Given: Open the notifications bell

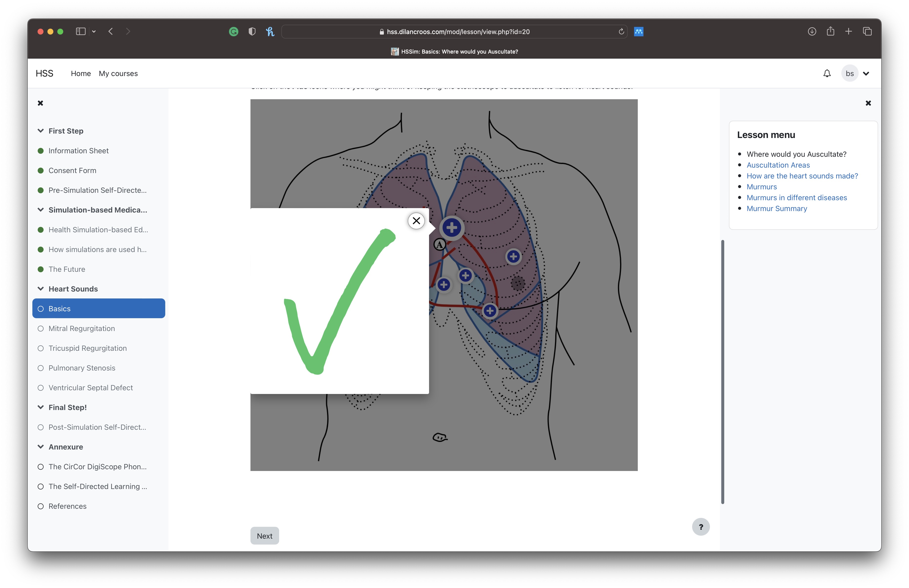Looking at the screenshot, I should coord(827,73).
